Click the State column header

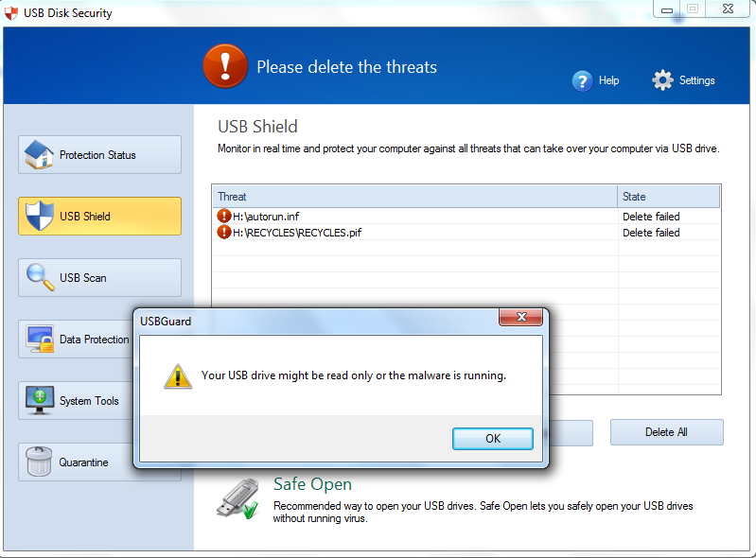pyautogui.click(x=669, y=197)
